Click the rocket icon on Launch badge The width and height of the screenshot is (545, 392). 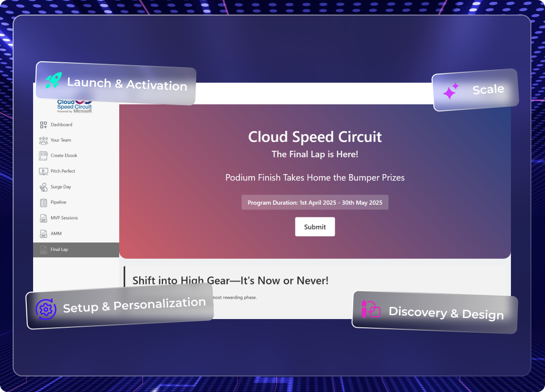54,80
